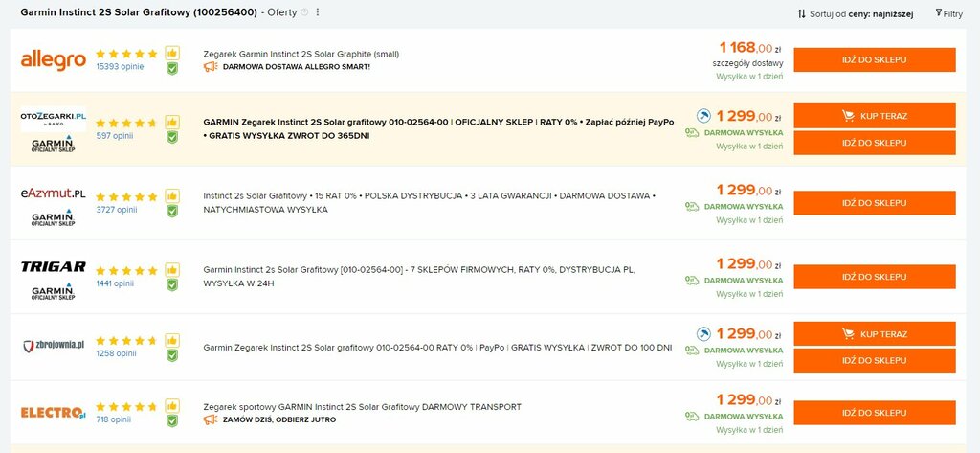Click the Garmin Oficjalny Sklep logo under OtoZegarki

54,144
